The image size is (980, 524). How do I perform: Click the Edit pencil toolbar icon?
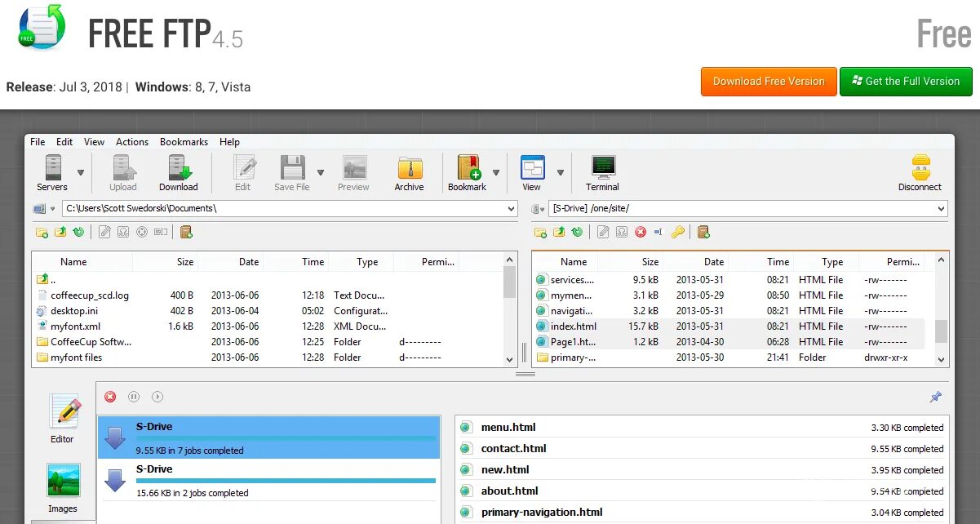point(243,167)
